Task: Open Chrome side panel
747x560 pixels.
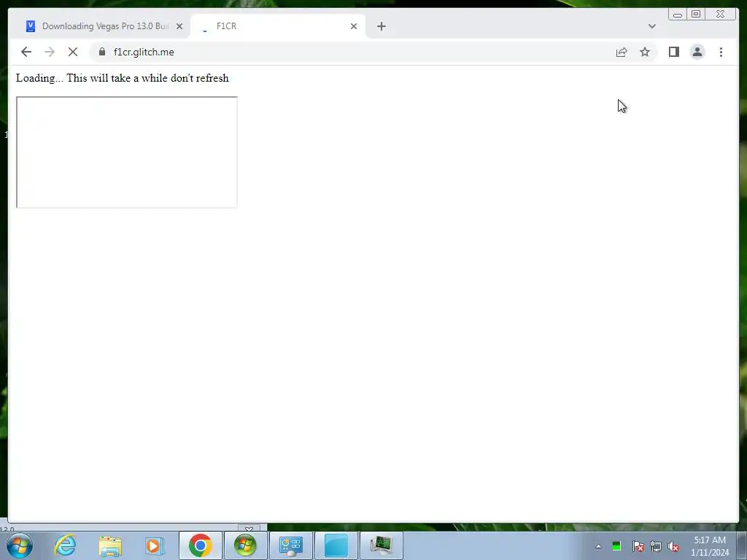Action: coord(673,52)
